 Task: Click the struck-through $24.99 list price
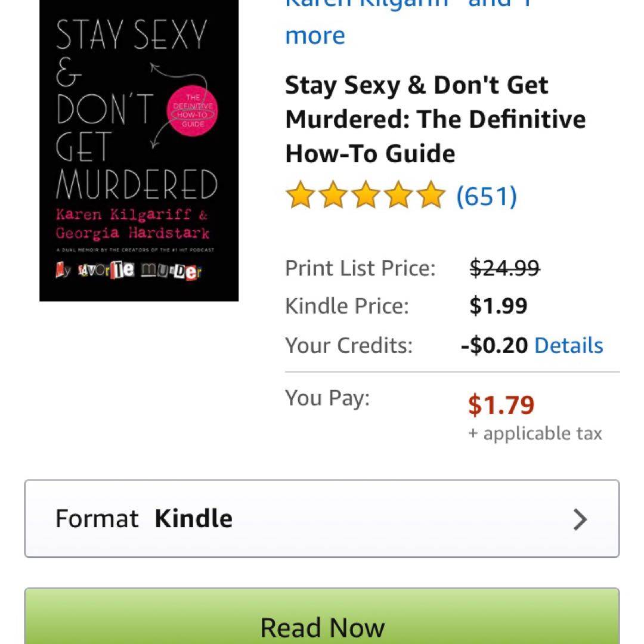coord(505,268)
